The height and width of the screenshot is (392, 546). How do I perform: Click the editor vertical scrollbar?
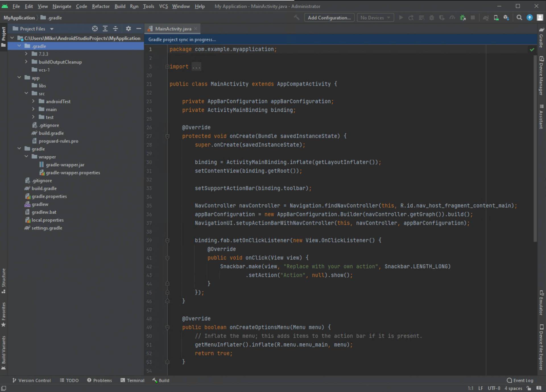click(x=535, y=148)
